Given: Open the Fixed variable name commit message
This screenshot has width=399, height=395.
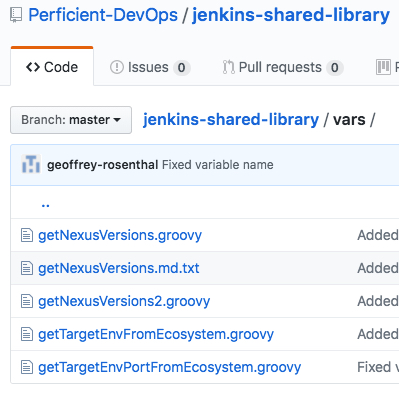Looking at the screenshot, I should tap(218, 165).
